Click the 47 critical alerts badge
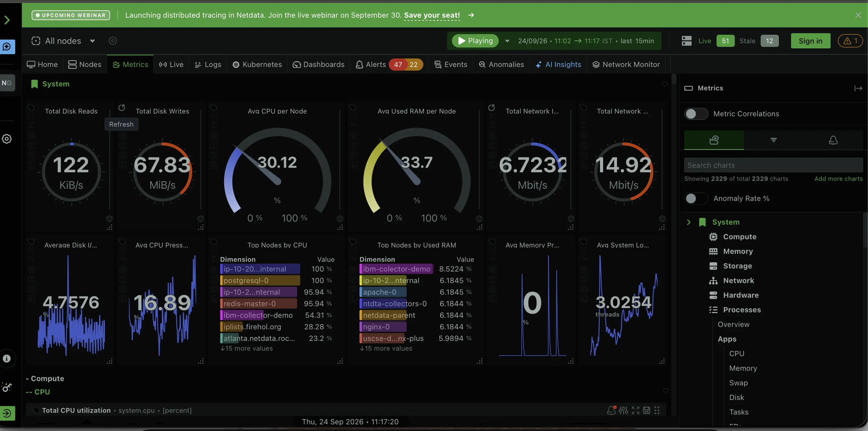 point(398,65)
